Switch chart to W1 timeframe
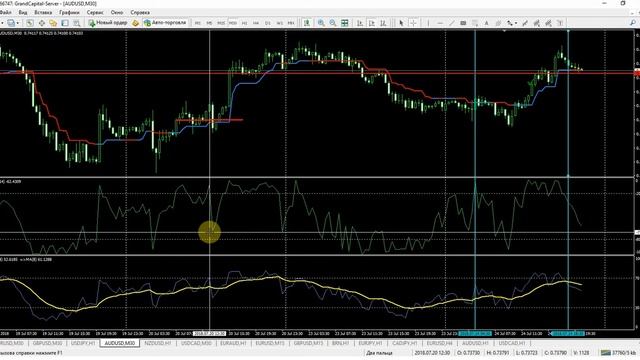640x360 pixels. [x=280, y=23]
